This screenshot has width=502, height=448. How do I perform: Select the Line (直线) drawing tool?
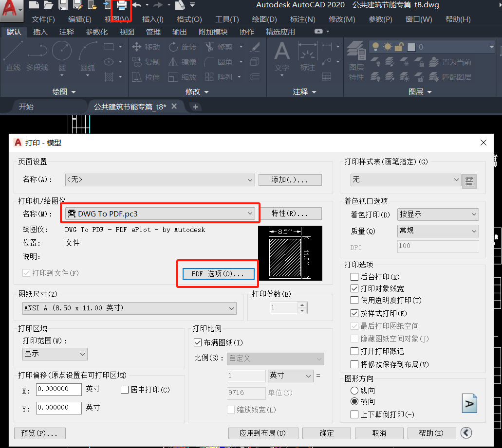pyautogui.click(x=13, y=57)
